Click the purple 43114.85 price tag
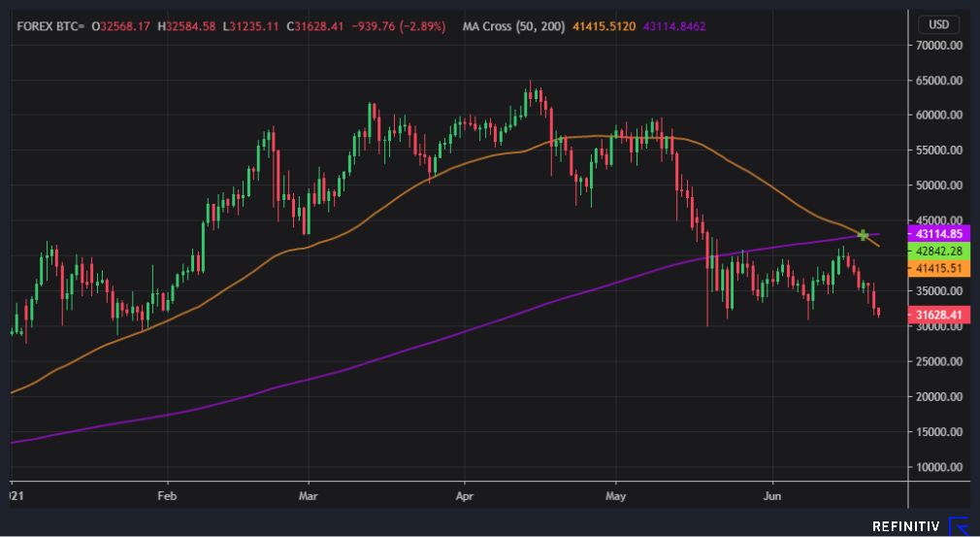 pos(937,233)
